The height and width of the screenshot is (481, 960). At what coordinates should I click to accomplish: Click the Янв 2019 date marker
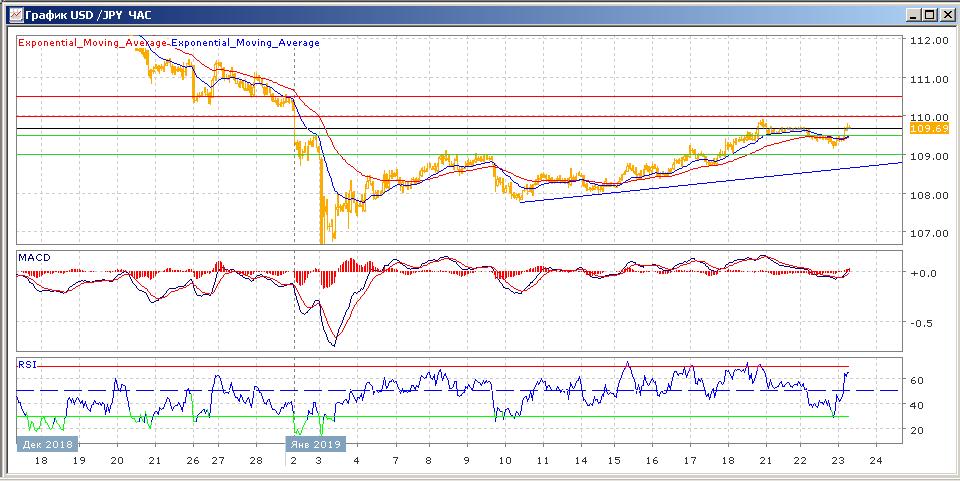(314, 442)
